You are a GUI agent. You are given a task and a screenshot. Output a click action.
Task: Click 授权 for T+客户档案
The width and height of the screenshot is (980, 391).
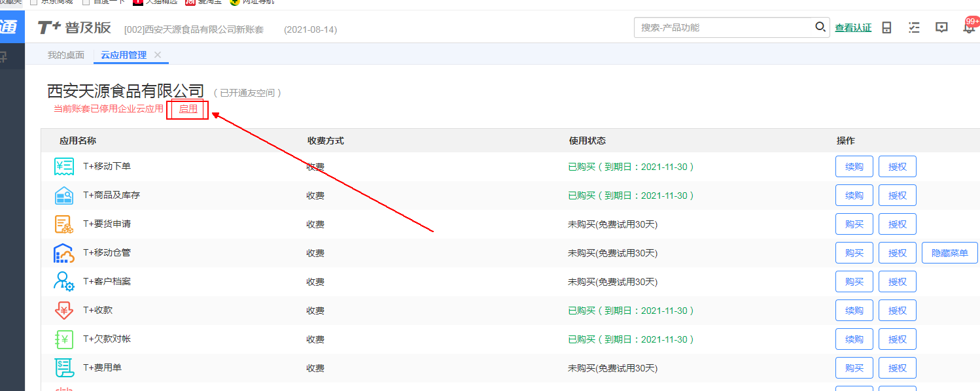[898, 282]
